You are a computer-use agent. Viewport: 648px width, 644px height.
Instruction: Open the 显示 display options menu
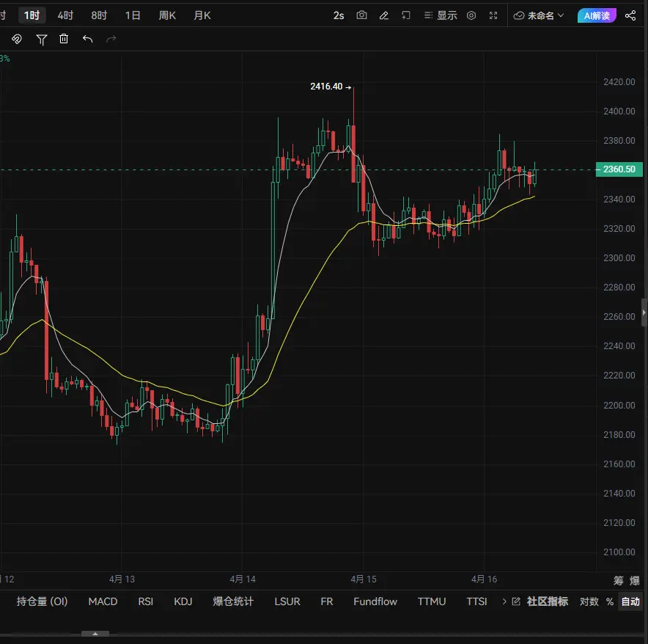tap(441, 15)
